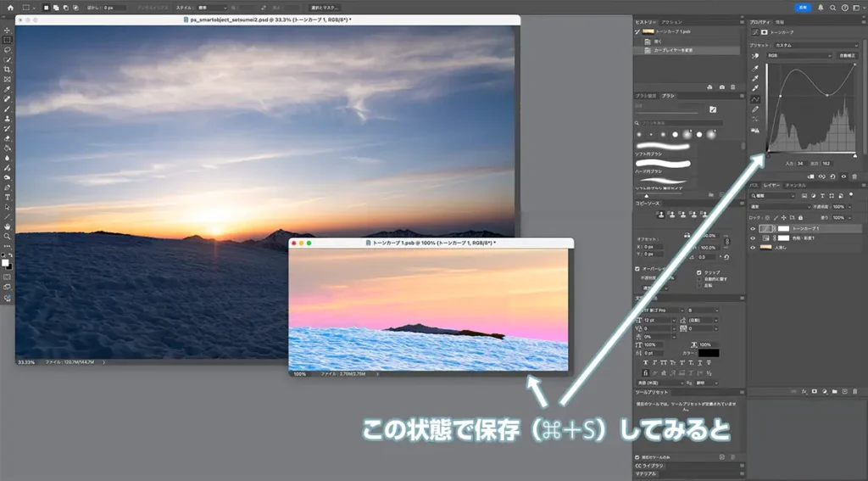Click the Curves 入力 value field
Screen dimensions: 868x481
point(800,164)
